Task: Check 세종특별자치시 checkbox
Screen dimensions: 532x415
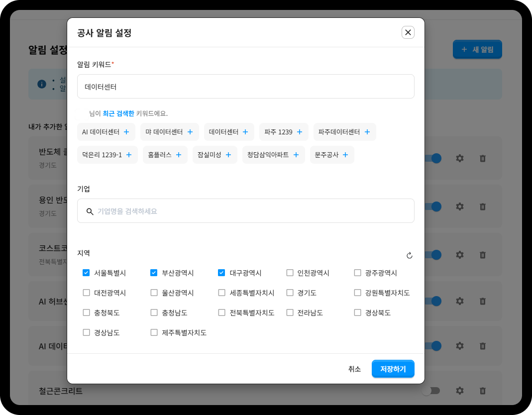Action: pos(221,293)
